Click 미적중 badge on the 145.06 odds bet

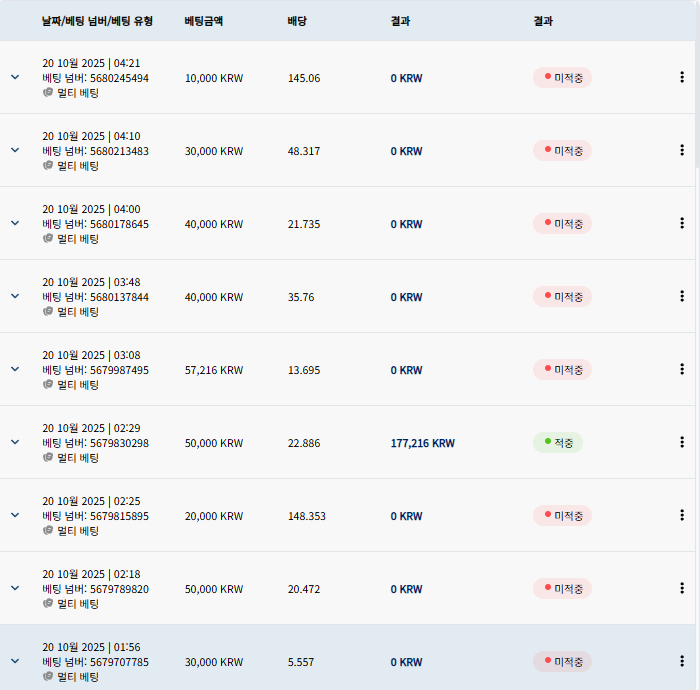[562, 77]
